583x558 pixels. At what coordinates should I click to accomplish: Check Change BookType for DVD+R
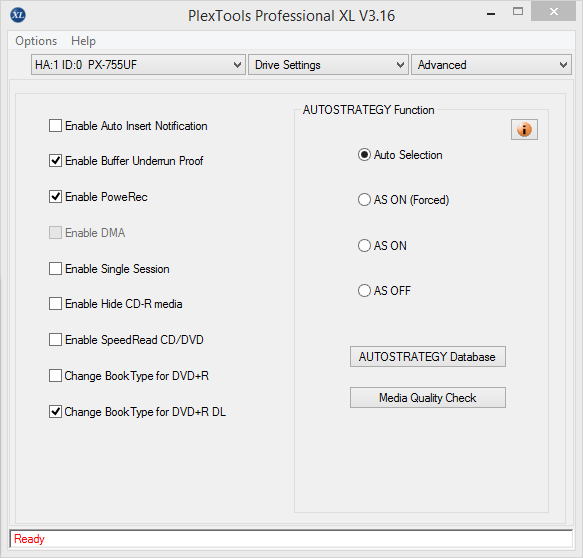click(55, 375)
